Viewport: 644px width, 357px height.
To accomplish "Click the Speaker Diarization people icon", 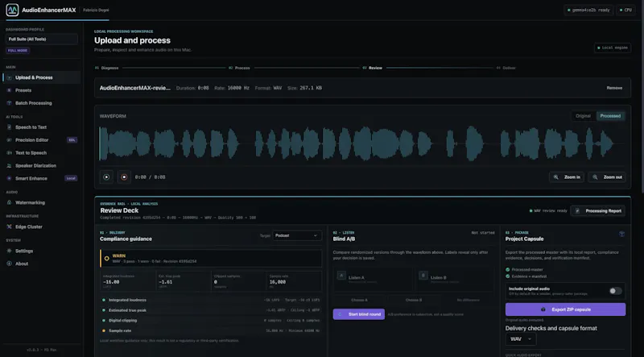I will [9, 165].
